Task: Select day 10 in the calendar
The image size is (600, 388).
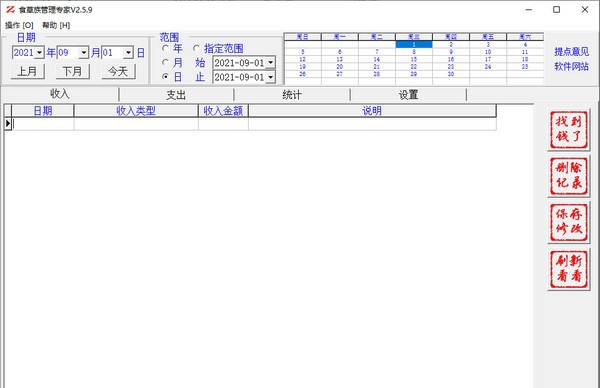Action: [x=488, y=52]
